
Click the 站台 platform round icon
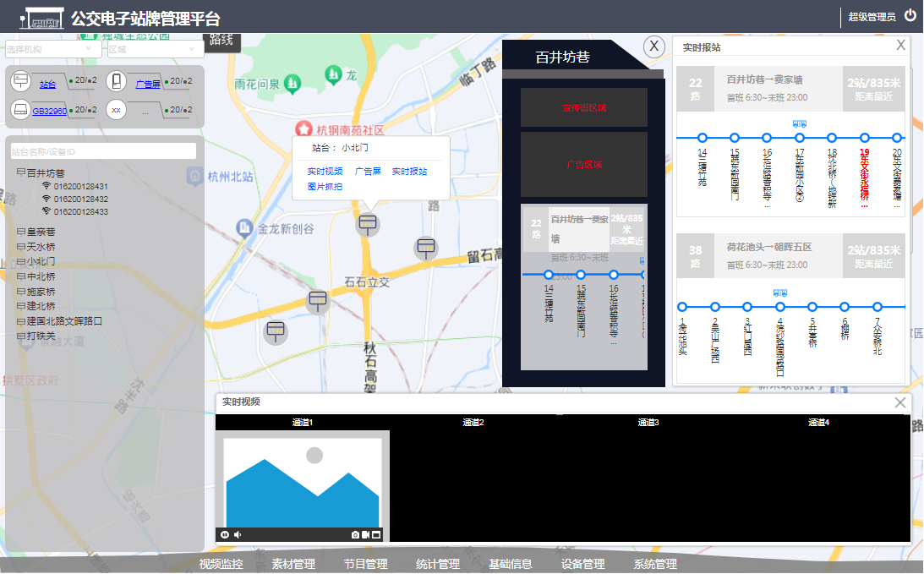click(x=20, y=81)
